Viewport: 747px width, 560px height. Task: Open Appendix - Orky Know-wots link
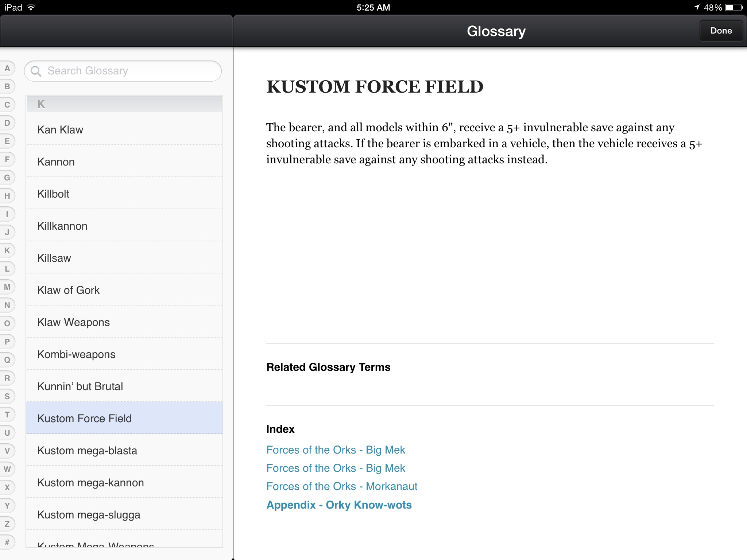339,505
